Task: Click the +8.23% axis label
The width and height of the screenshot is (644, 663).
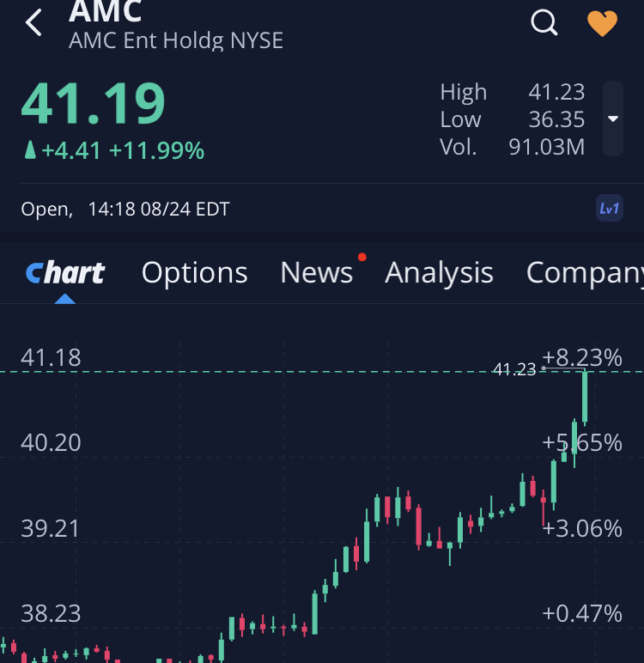Action: point(582,357)
